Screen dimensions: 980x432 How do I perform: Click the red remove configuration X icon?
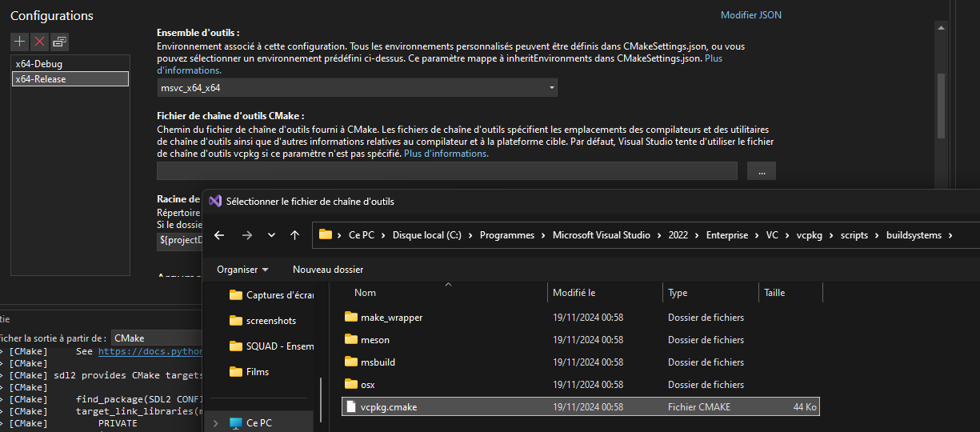coord(40,42)
